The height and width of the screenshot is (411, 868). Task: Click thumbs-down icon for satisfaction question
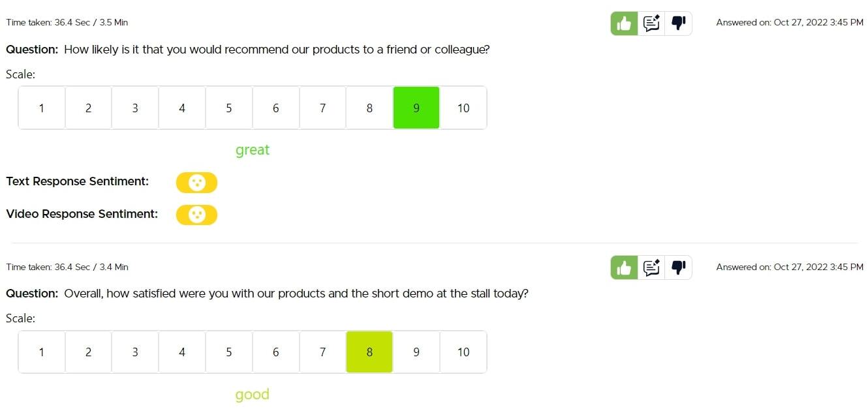[x=678, y=267]
